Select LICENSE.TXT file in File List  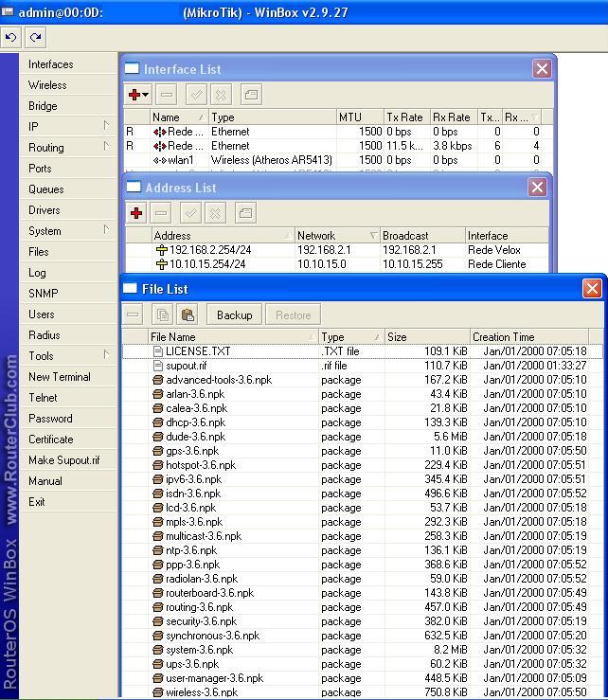362,350
